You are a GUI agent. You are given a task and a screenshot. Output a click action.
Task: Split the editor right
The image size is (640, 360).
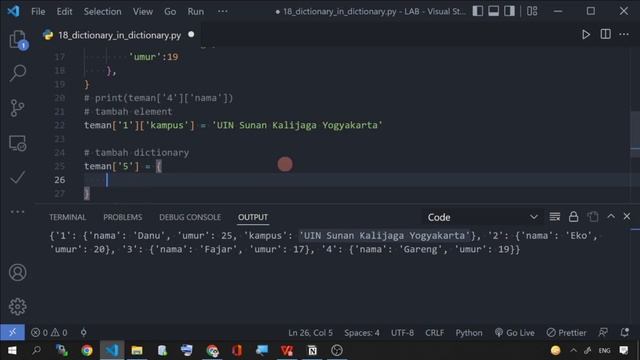tap(606, 34)
